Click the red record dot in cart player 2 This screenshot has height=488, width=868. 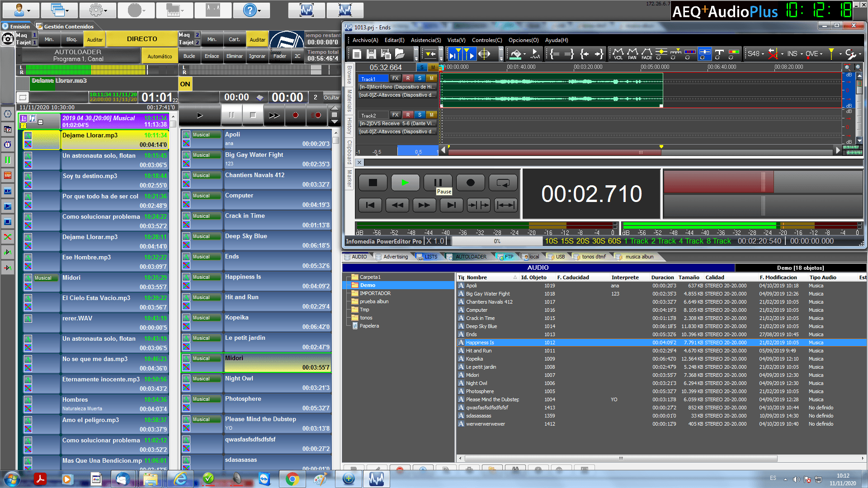pyautogui.click(x=295, y=115)
